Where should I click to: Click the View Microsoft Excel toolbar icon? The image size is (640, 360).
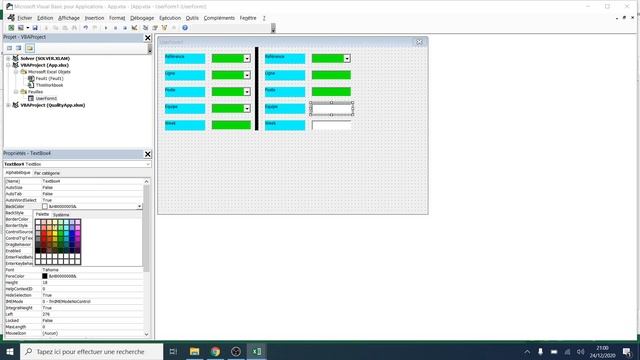11,28
